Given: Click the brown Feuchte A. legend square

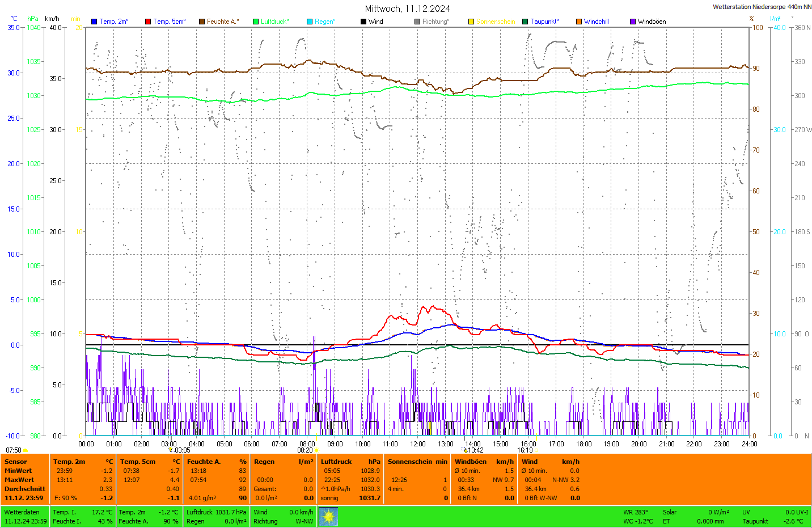Looking at the screenshot, I should coord(202,22).
